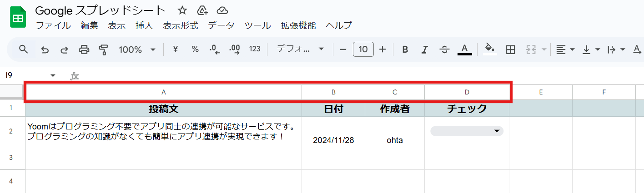Select the 日付 header cell
644x193 pixels.
tap(333, 109)
